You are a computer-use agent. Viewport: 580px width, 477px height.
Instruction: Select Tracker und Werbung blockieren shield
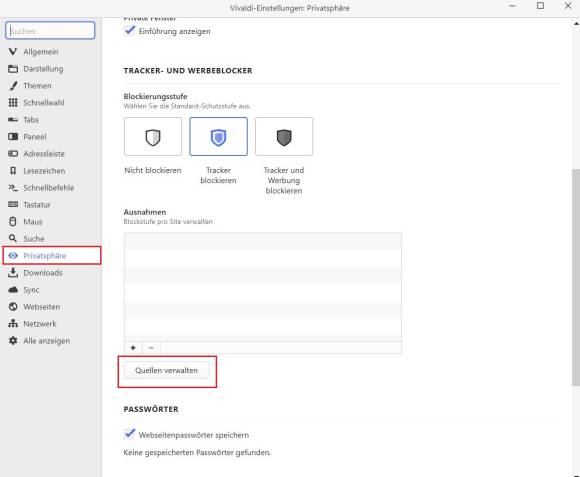click(284, 137)
